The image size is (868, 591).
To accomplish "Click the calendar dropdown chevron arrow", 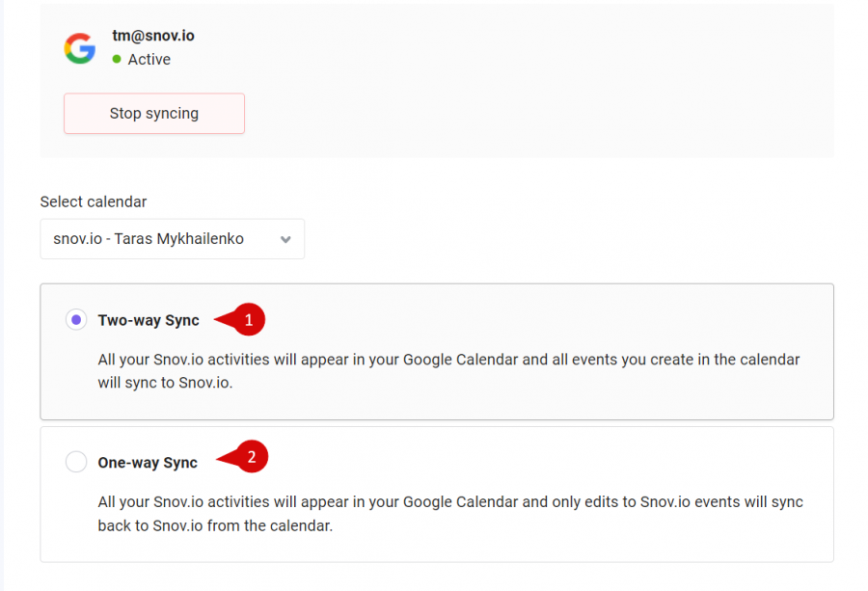I will click(x=285, y=240).
